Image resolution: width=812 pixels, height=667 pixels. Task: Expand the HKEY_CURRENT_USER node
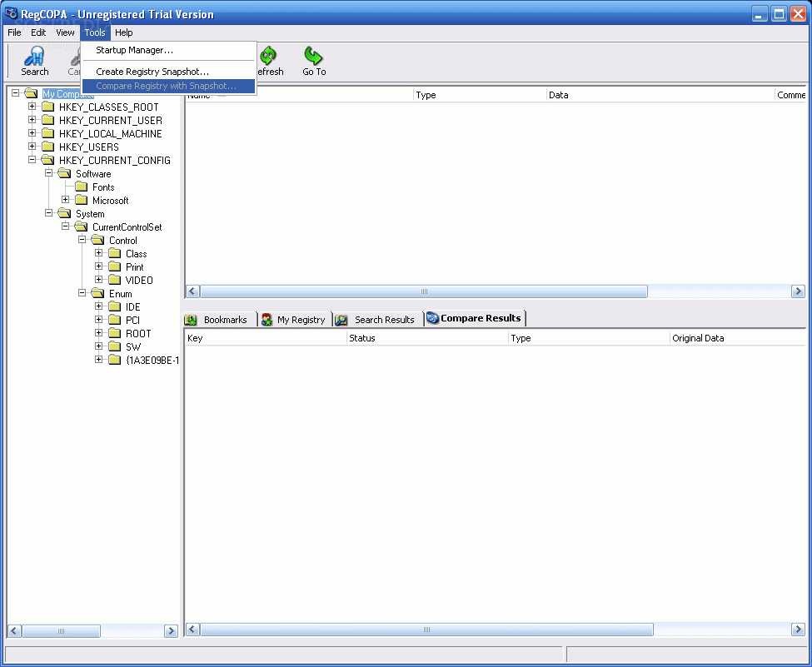(32, 120)
